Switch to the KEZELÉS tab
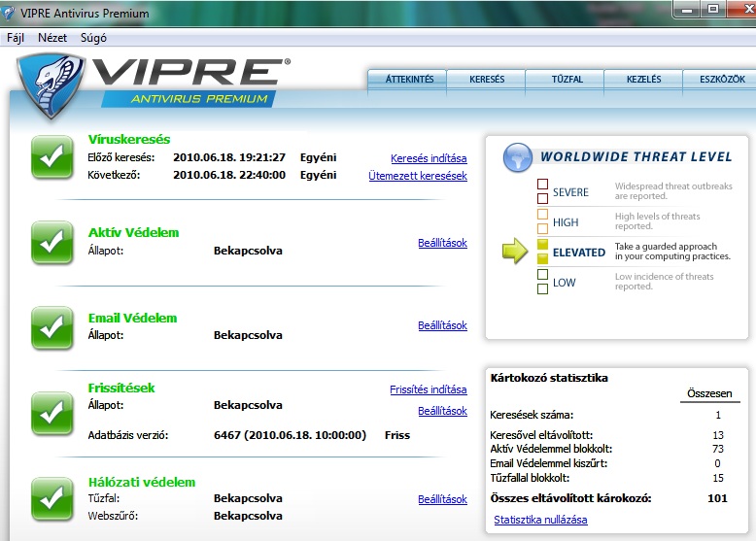 643,80
